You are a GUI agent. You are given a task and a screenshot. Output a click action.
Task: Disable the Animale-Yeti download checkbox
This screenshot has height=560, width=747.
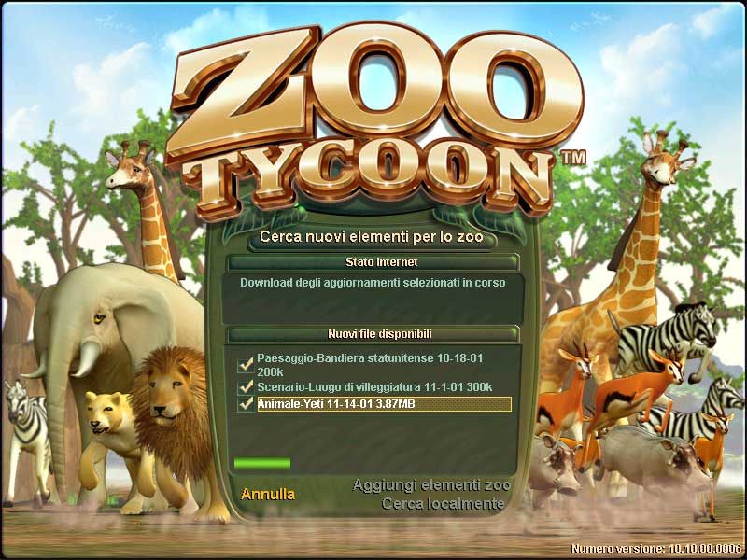(x=246, y=404)
